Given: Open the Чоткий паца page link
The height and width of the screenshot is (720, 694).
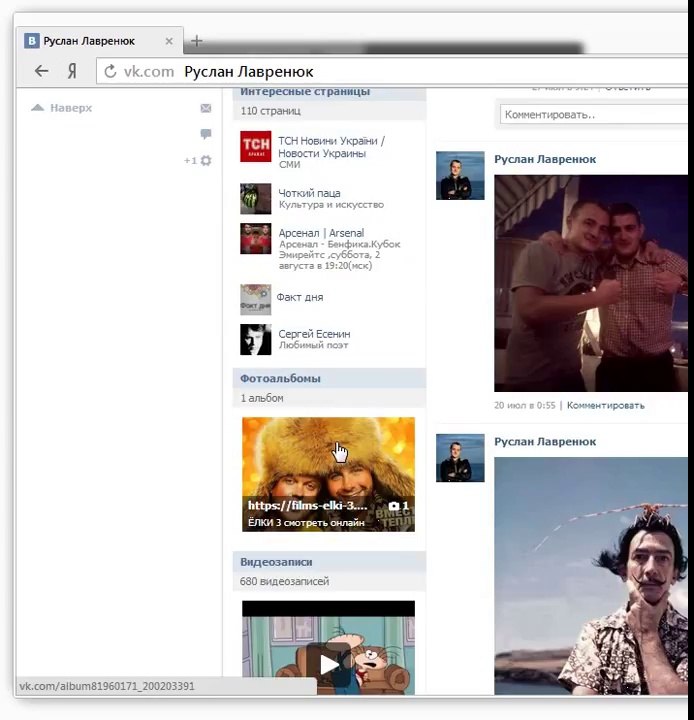Looking at the screenshot, I should point(309,193).
